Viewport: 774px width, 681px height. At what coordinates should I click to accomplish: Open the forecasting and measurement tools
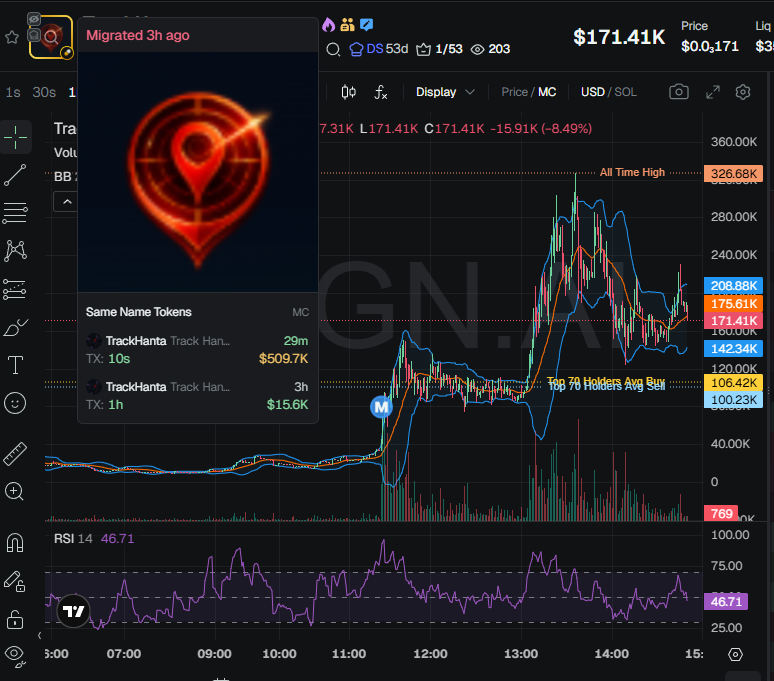[15, 289]
